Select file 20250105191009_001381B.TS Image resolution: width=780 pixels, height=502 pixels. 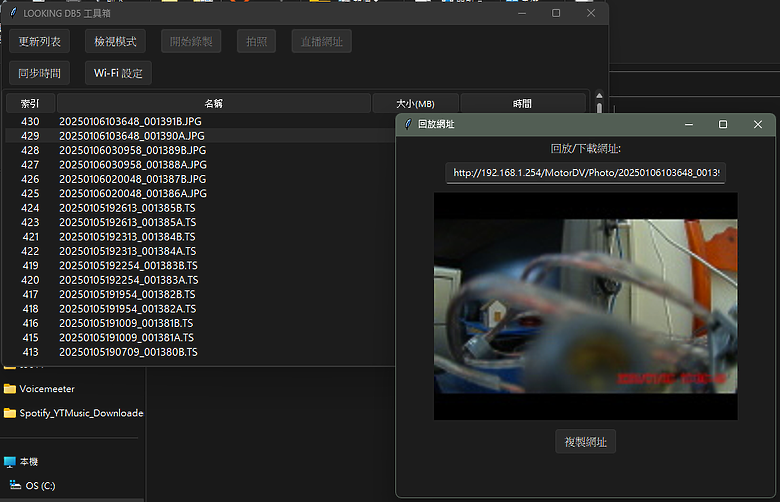[126, 323]
